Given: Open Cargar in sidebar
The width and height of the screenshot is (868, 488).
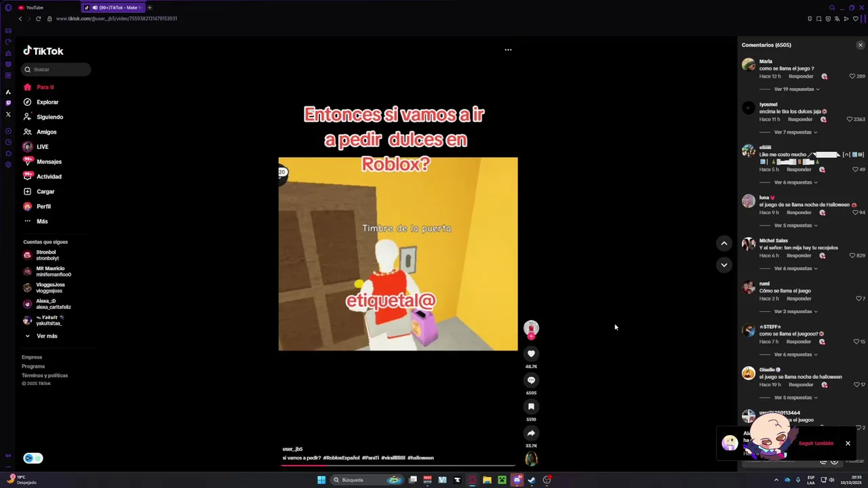Looking at the screenshot, I should [45, 192].
